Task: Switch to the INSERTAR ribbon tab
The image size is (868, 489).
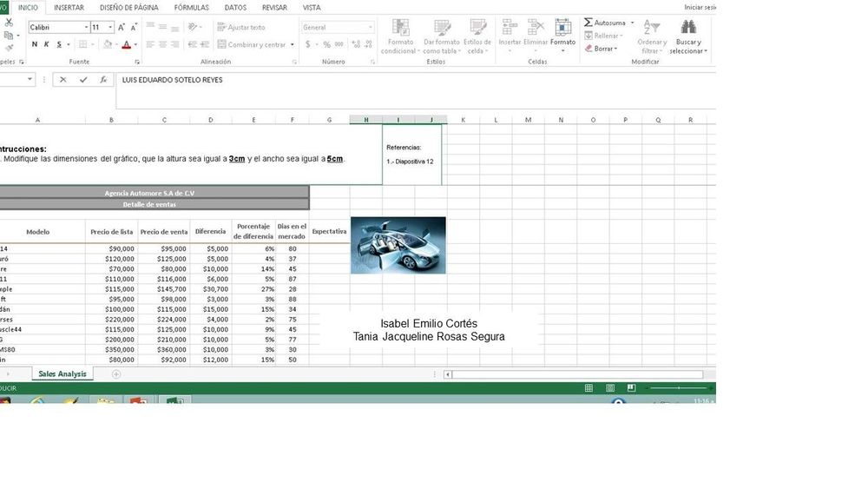Action: [69, 7]
